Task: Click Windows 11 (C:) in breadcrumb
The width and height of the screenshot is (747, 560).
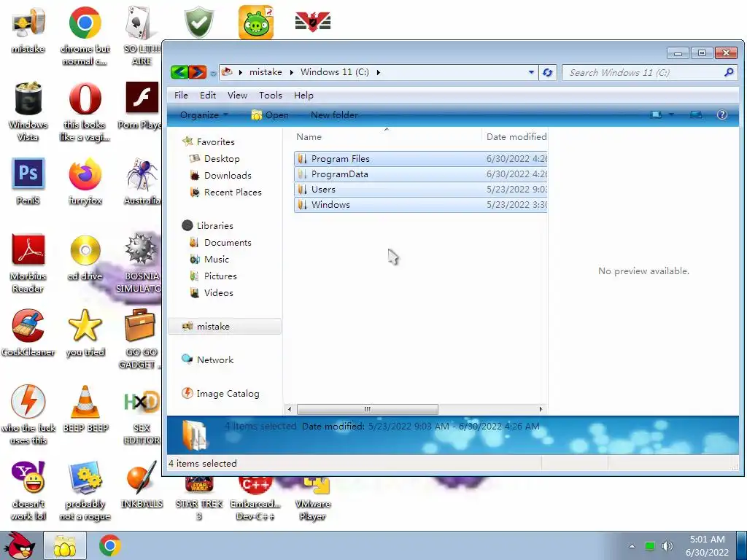Action: (334, 72)
